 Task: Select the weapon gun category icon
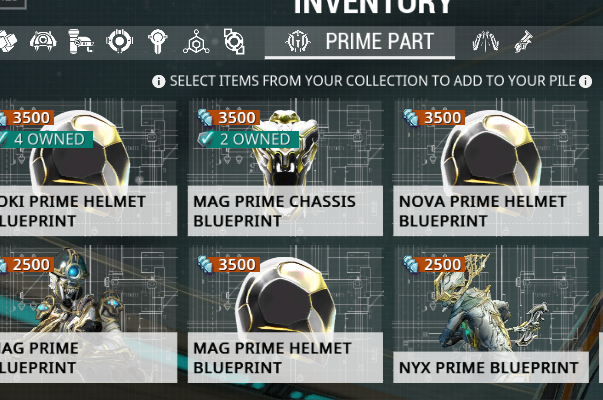(x=81, y=41)
